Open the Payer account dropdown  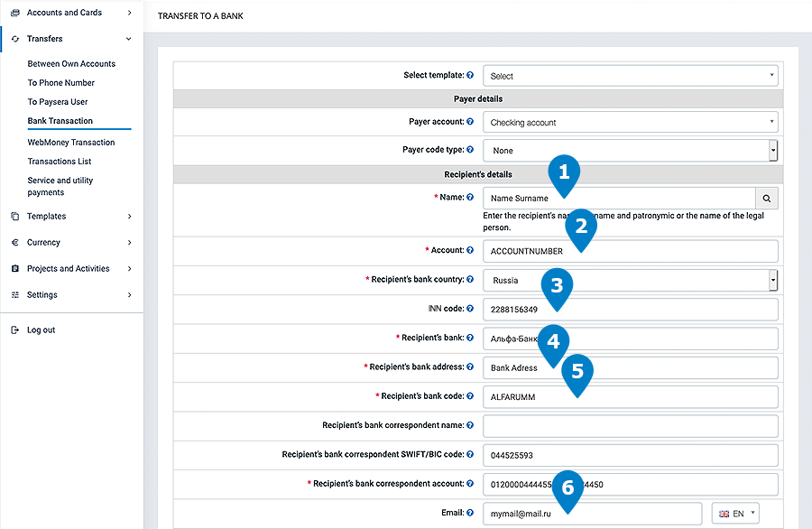click(x=630, y=123)
